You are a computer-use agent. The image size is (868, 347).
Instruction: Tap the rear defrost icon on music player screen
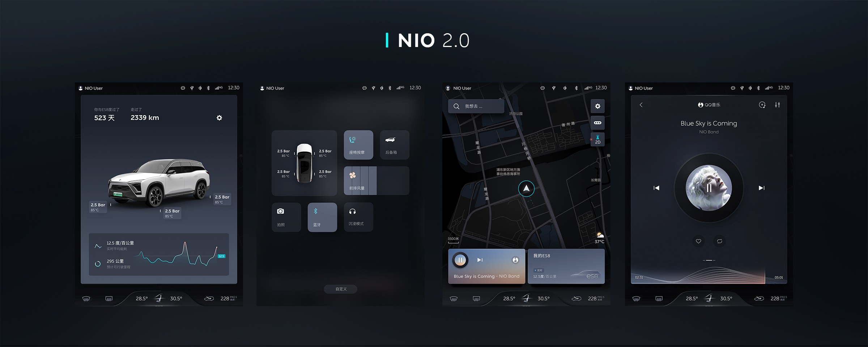click(659, 299)
